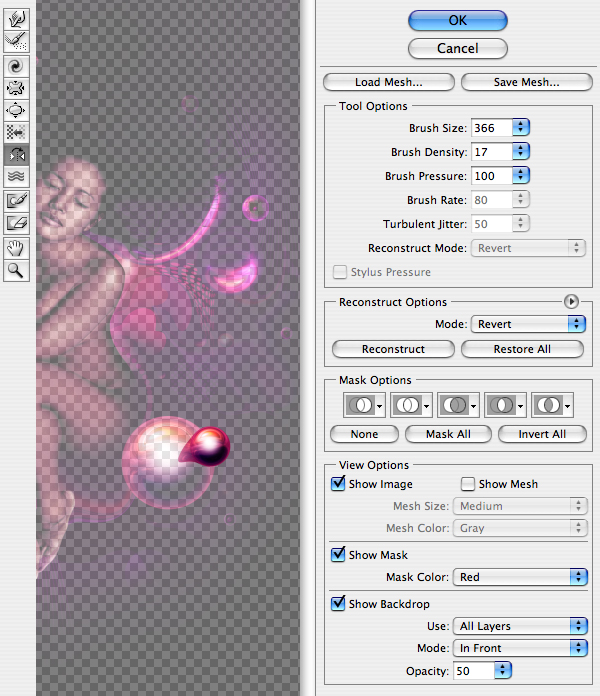600x696 pixels.
Task: Select the Twirl Clockwise tool
Action: [16, 66]
